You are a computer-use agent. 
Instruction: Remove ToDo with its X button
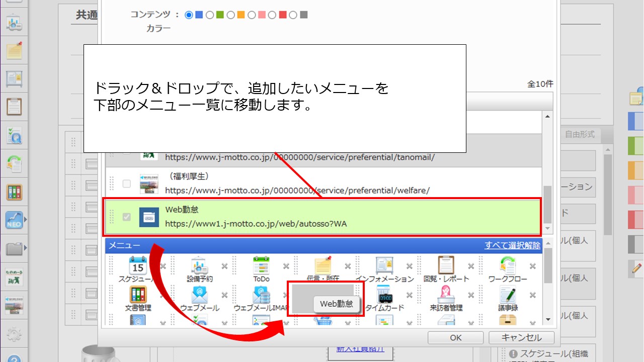[x=286, y=266]
